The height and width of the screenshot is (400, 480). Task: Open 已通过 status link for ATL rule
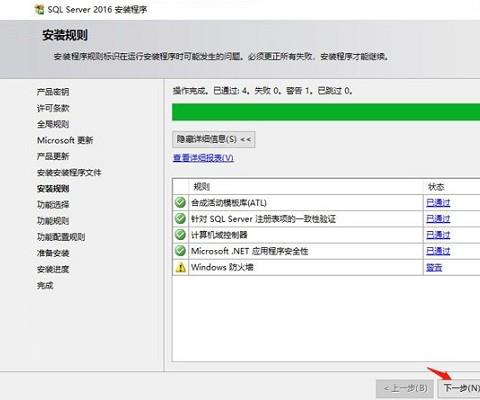[x=438, y=203]
